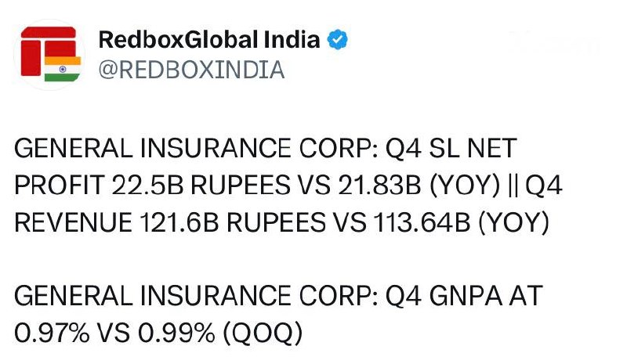Click the blue verified checkmark badge
Viewport: 627px width, 364px height.
tap(337, 40)
